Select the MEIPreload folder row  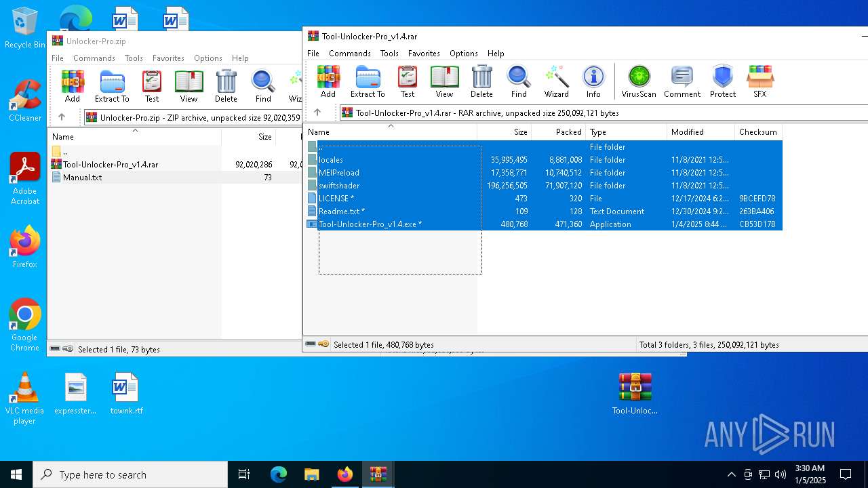[x=544, y=173]
